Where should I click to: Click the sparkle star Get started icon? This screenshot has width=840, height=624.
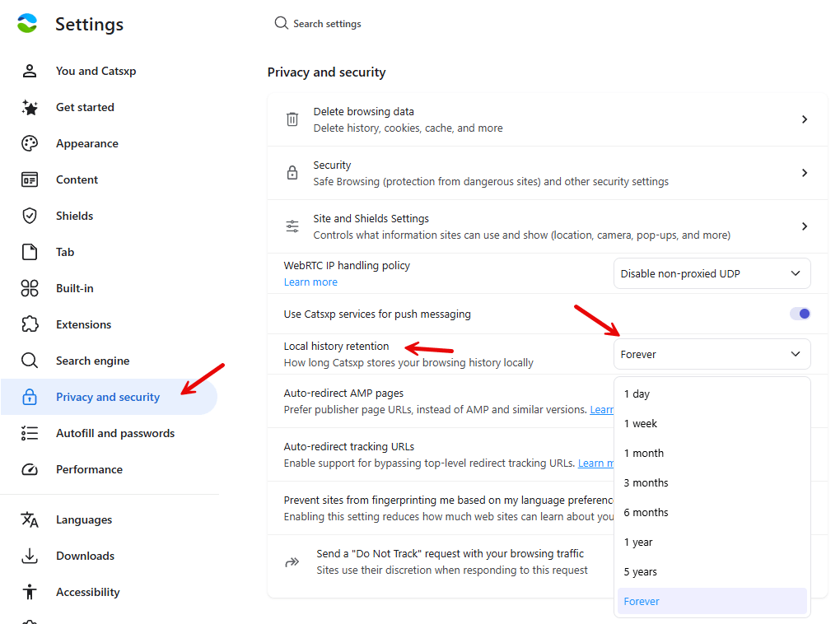click(x=30, y=107)
